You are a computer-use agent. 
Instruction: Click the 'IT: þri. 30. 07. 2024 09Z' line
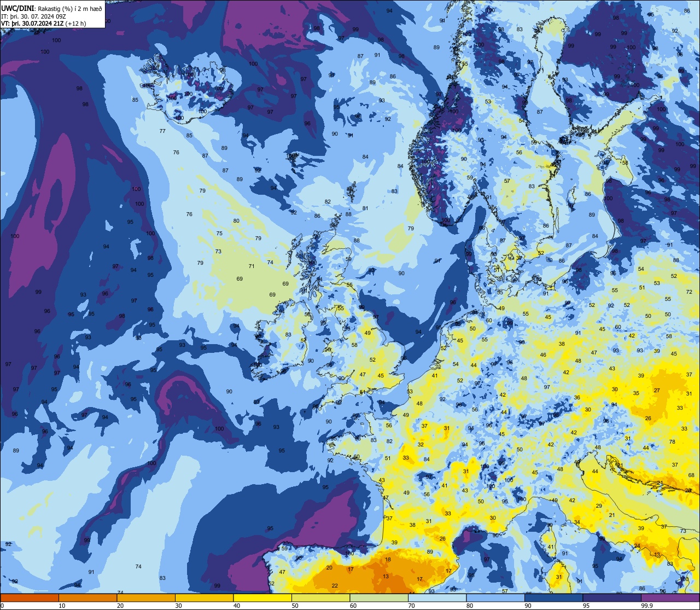click(33, 15)
